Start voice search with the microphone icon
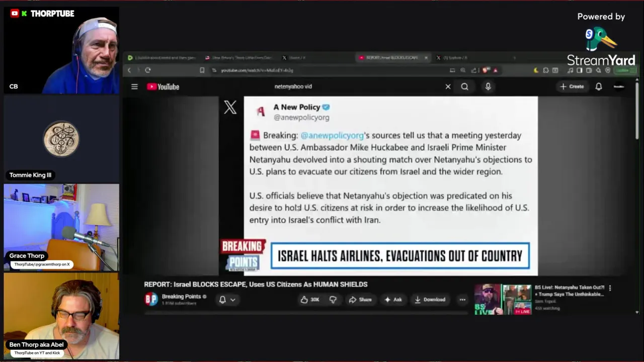Viewport: 644px width, 362px height. pyautogui.click(x=488, y=86)
